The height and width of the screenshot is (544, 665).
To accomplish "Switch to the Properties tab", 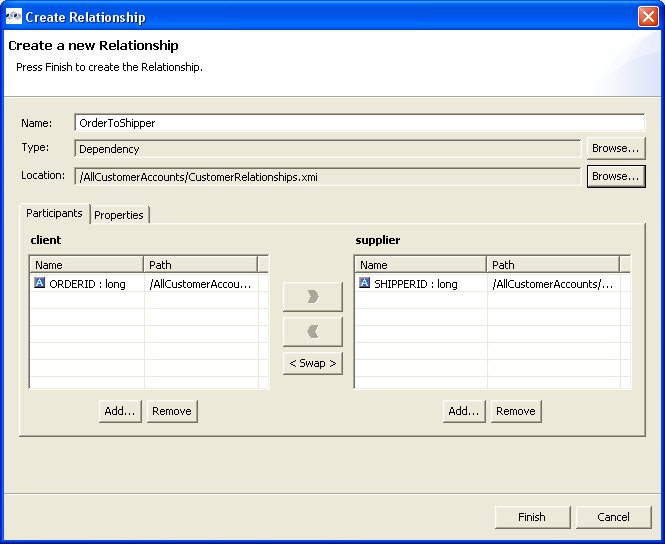I will coord(119,215).
